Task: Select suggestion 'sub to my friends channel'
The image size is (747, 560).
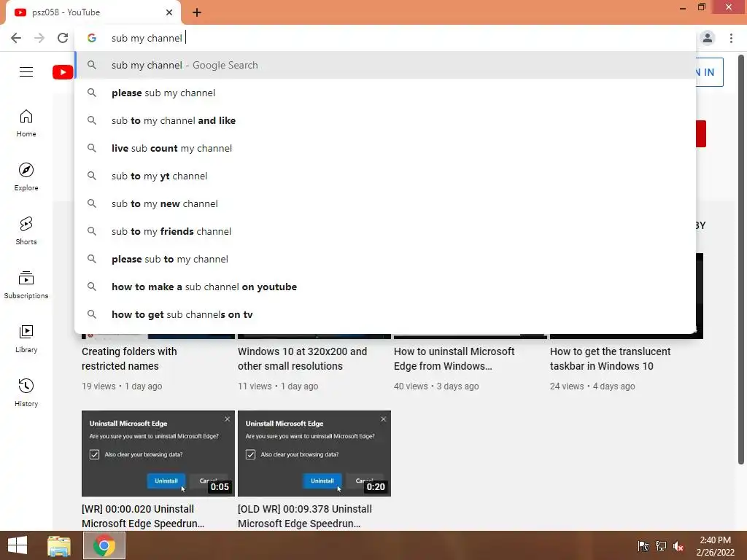Action: point(385,231)
